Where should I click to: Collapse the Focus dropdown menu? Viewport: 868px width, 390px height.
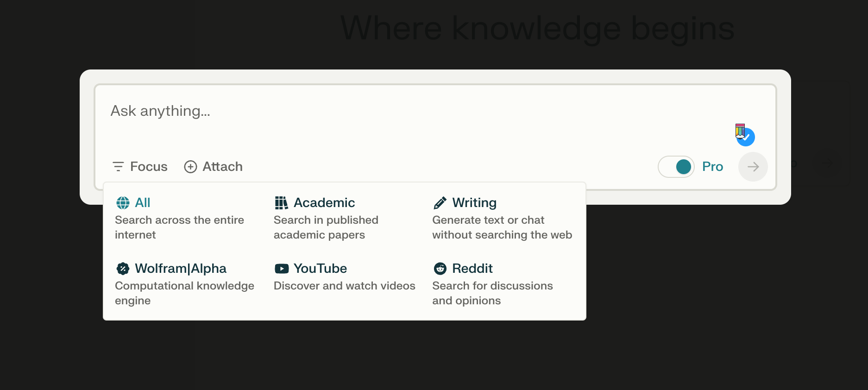point(140,167)
